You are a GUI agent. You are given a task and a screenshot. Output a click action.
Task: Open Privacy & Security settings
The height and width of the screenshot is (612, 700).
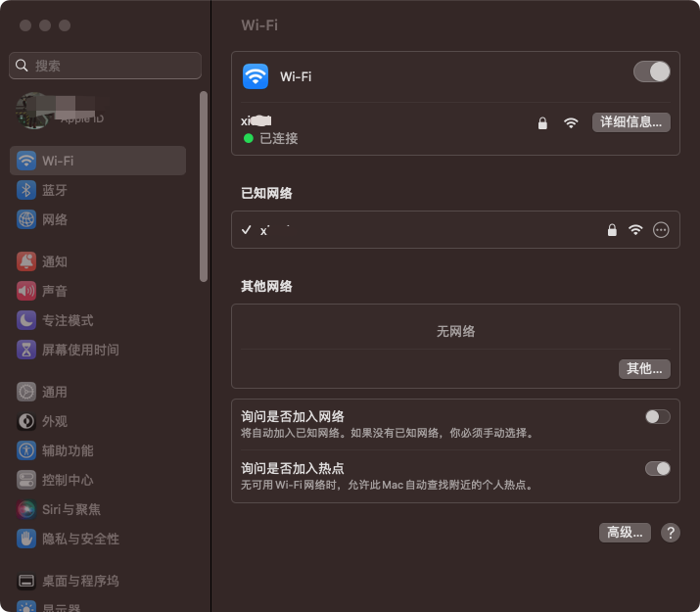pyautogui.click(x=80, y=539)
